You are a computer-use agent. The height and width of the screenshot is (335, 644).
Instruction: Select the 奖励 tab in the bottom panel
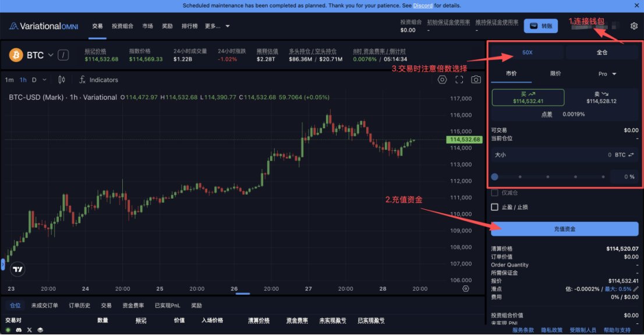[x=196, y=305]
